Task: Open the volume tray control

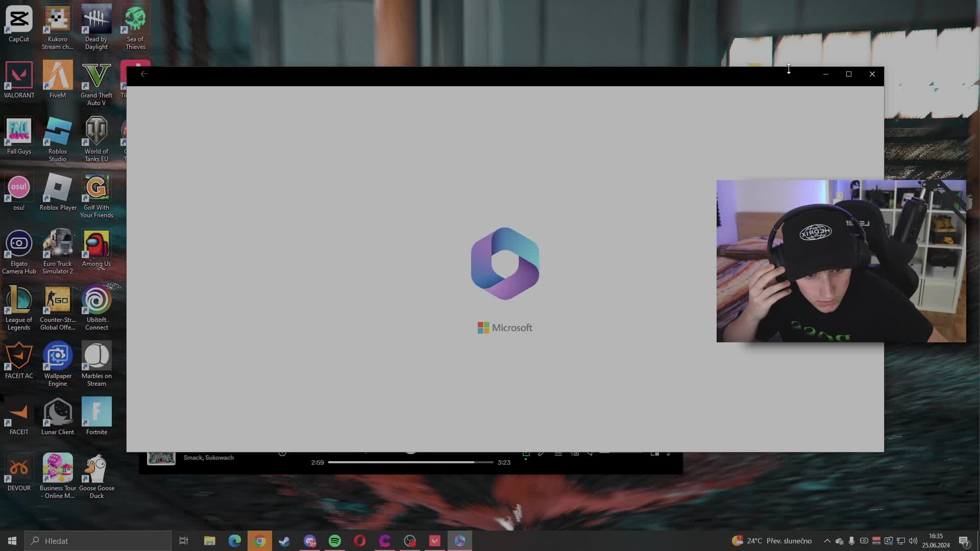Action: point(913,541)
